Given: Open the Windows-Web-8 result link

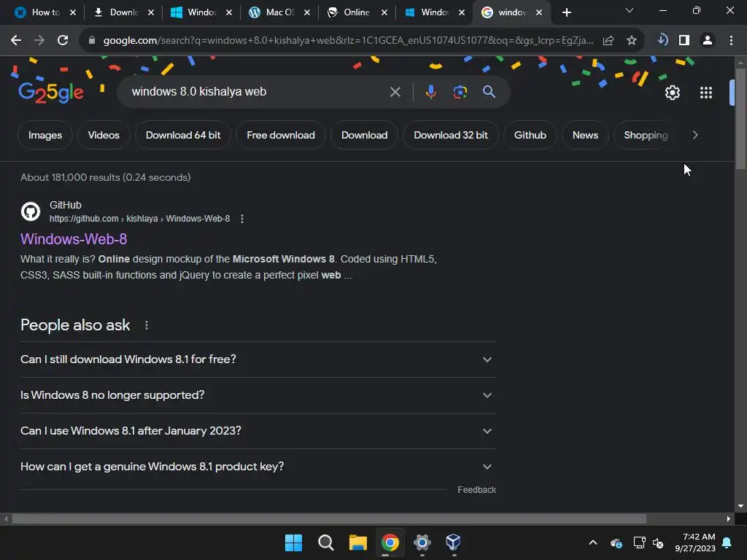Looking at the screenshot, I should (74, 239).
